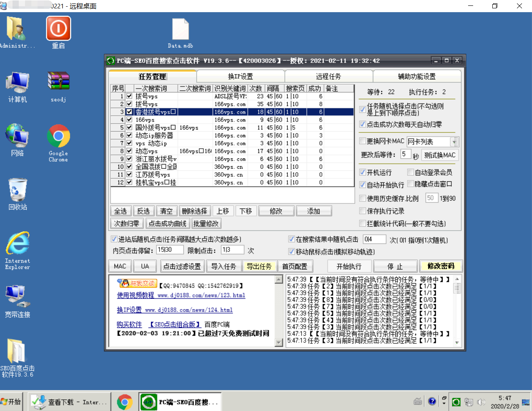
Task: Select the 查看下载 Internet Explorer taskbar item
Action: tap(69, 402)
